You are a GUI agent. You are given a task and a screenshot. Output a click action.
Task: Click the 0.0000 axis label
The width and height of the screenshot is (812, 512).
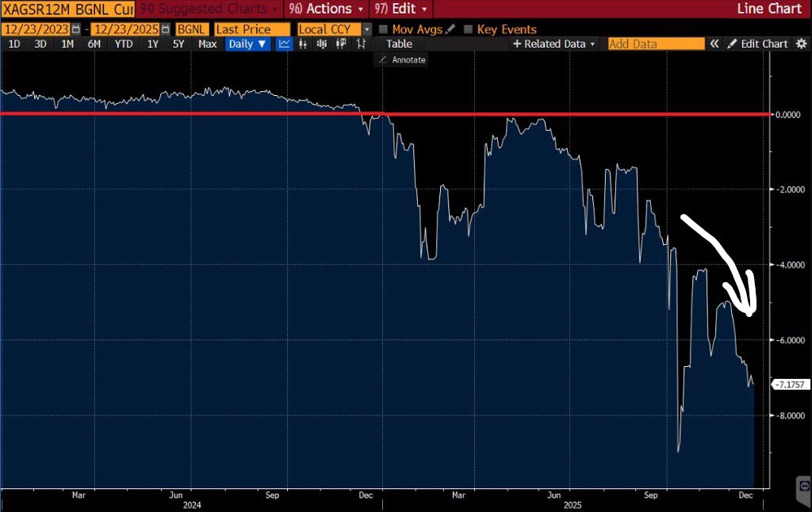[788, 114]
